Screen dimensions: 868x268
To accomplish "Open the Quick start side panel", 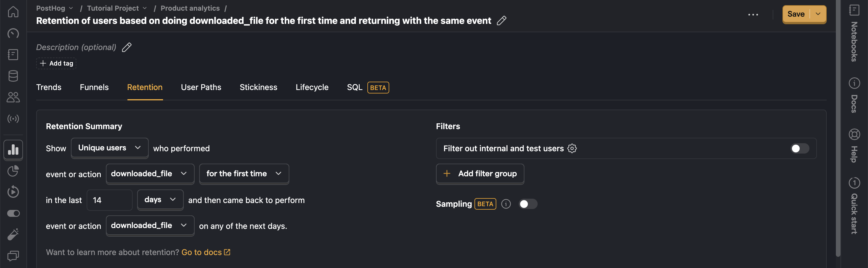I will tap(854, 205).
